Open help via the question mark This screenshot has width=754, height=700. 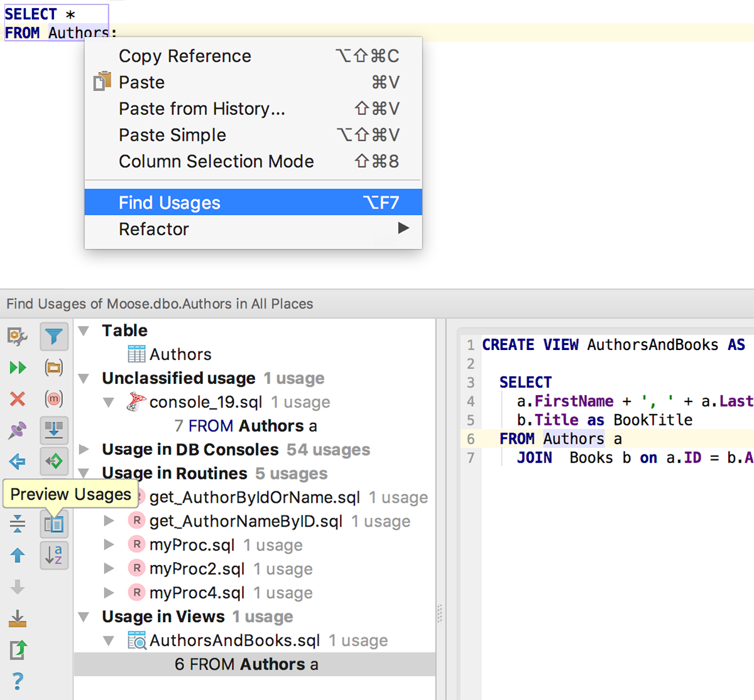point(18,681)
